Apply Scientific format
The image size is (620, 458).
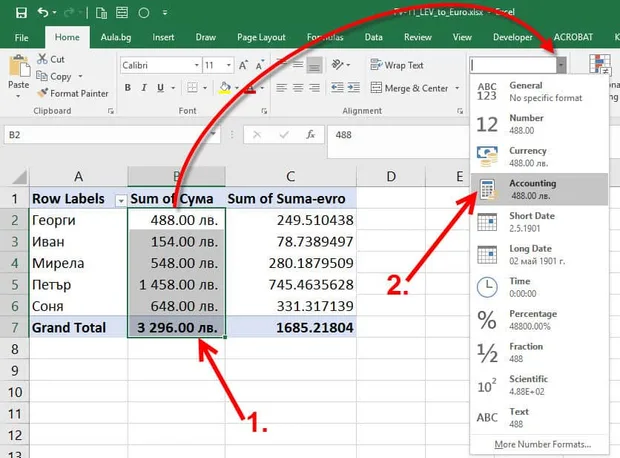click(x=539, y=385)
